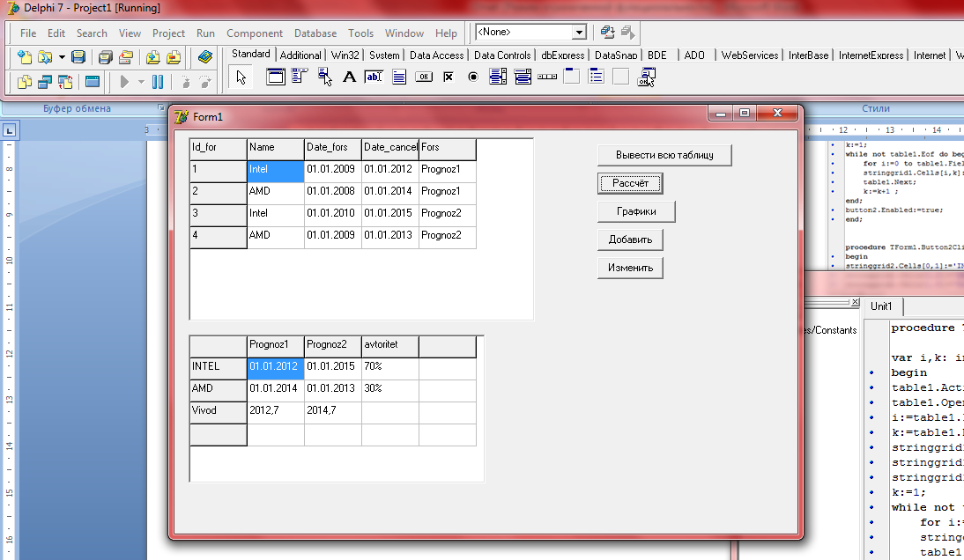
Task: Expand the Open file dropdown arrow
Action: click(x=62, y=57)
